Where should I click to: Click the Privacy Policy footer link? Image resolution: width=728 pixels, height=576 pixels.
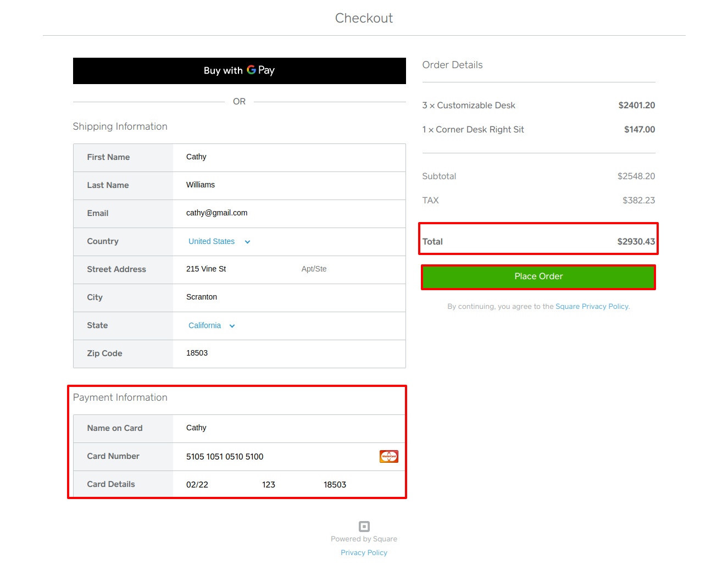tap(364, 553)
